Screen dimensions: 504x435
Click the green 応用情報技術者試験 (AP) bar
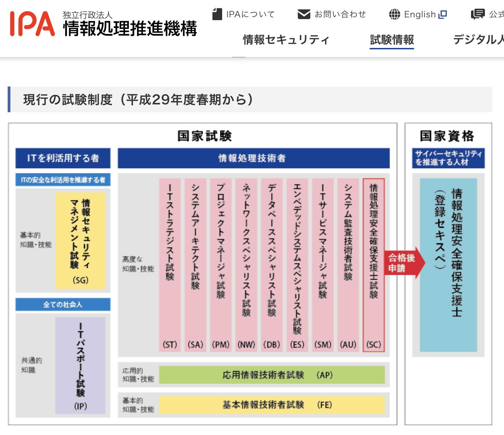click(x=272, y=375)
